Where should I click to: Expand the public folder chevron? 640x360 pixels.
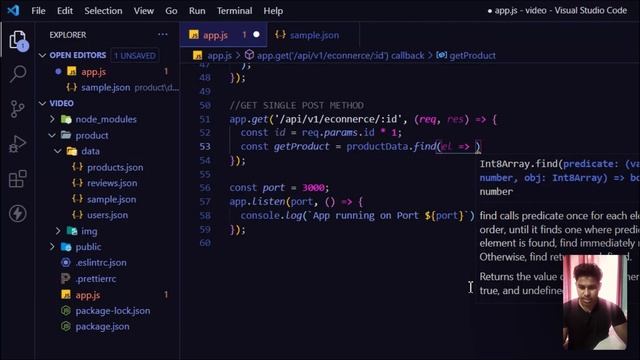coord(52,247)
